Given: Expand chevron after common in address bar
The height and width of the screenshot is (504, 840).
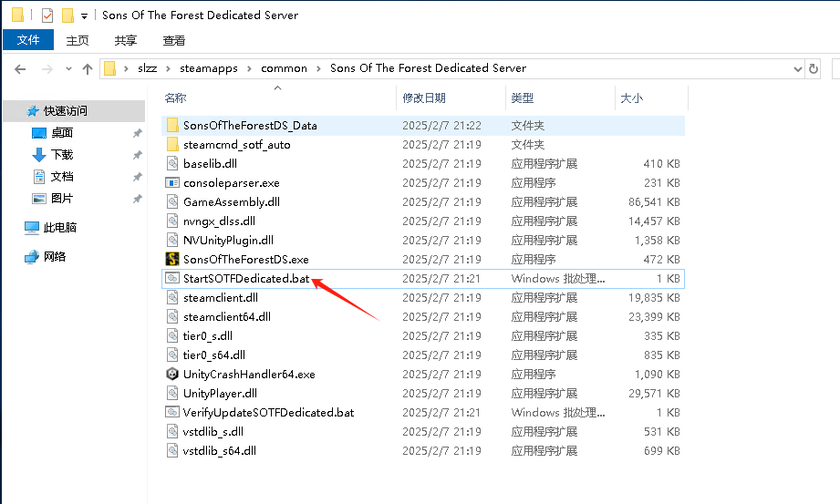Looking at the screenshot, I should tap(318, 68).
